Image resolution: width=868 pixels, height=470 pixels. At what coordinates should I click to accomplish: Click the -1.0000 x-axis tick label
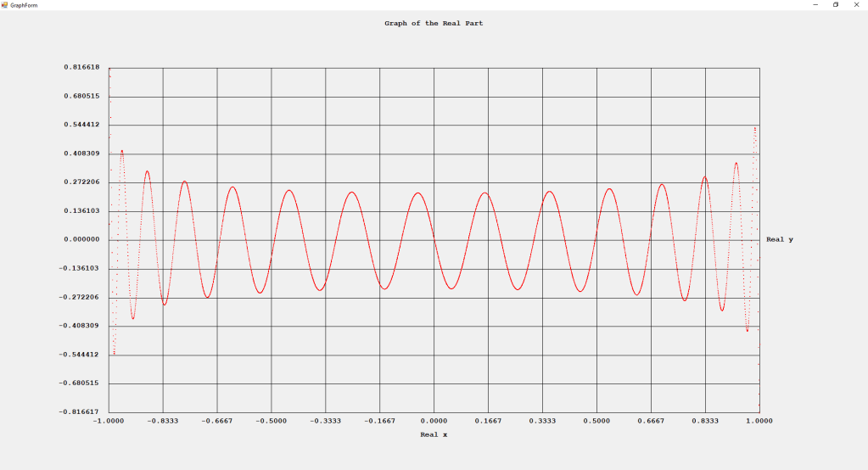(108, 421)
